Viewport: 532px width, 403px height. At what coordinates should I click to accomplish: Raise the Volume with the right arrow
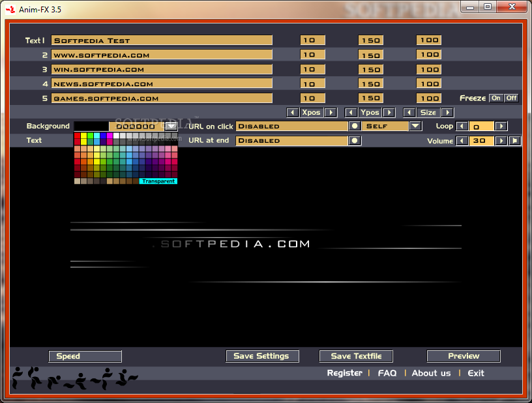501,140
